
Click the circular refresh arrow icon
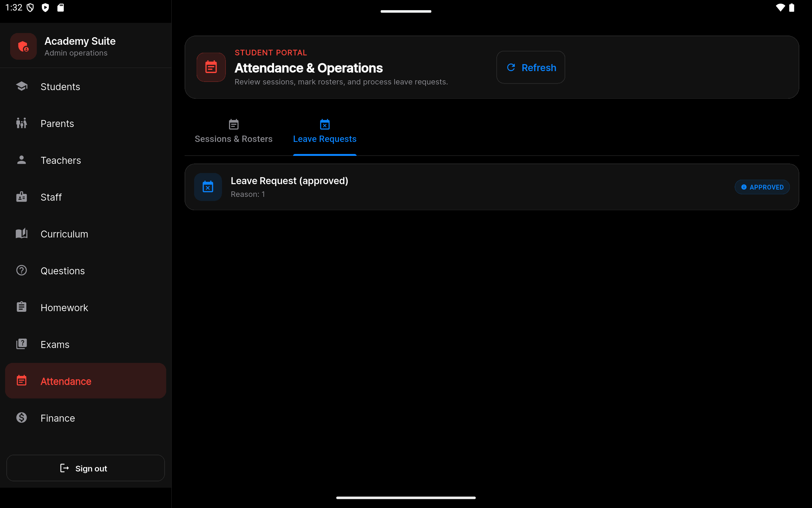pos(511,68)
